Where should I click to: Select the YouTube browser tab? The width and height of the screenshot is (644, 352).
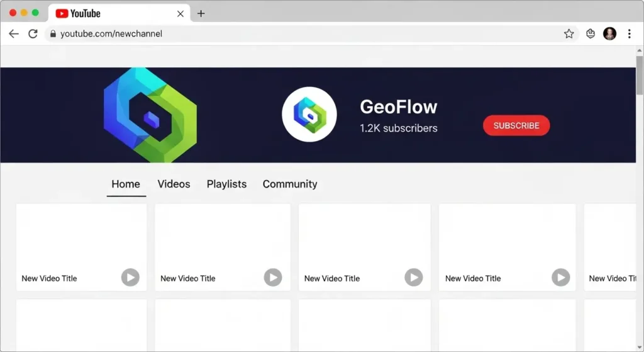click(119, 13)
